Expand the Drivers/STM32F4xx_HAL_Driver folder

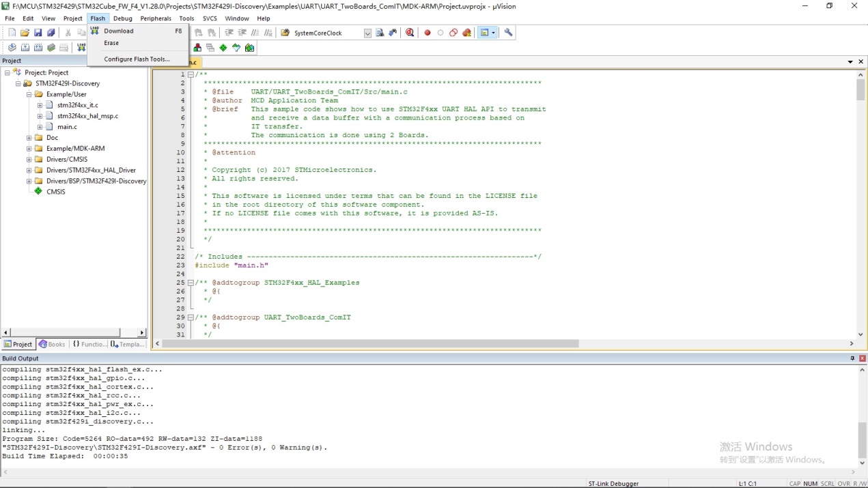coord(29,170)
